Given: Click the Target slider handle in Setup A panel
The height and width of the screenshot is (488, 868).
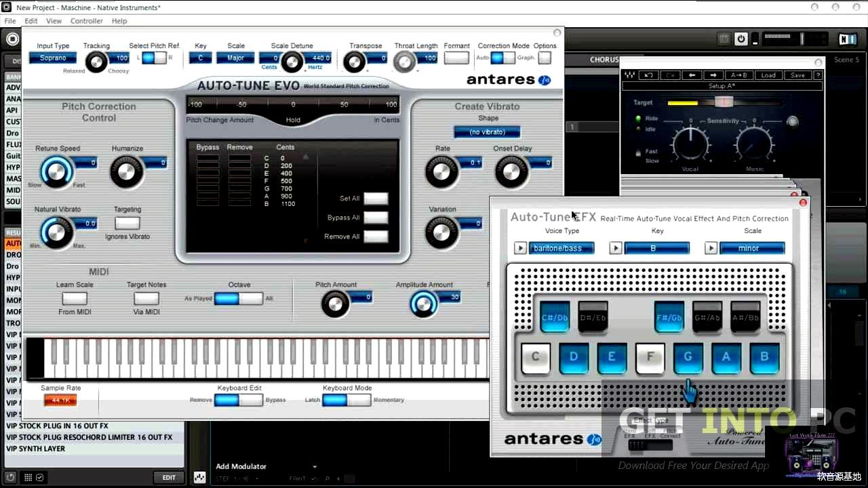Looking at the screenshot, I should [x=724, y=101].
